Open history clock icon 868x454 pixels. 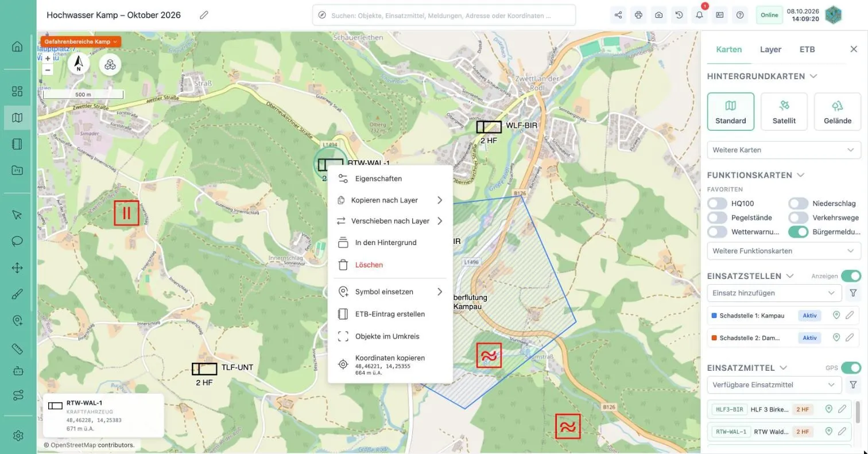679,15
